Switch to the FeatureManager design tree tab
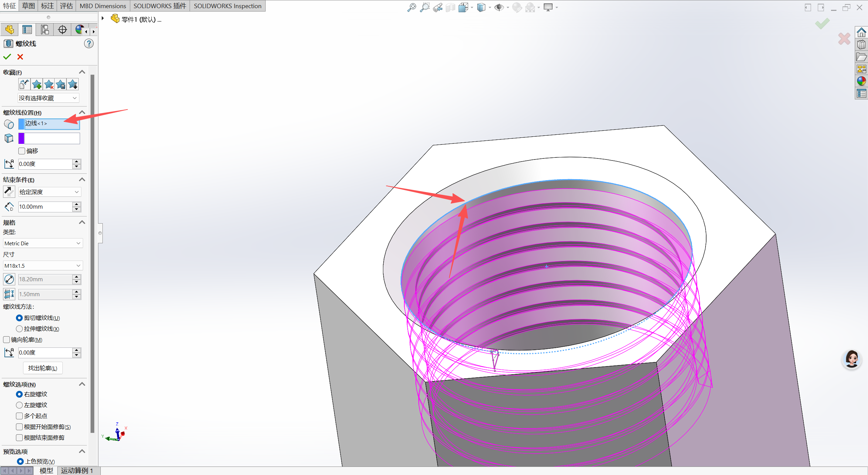This screenshot has width=868, height=475. pyautogui.click(x=9, y=30)
